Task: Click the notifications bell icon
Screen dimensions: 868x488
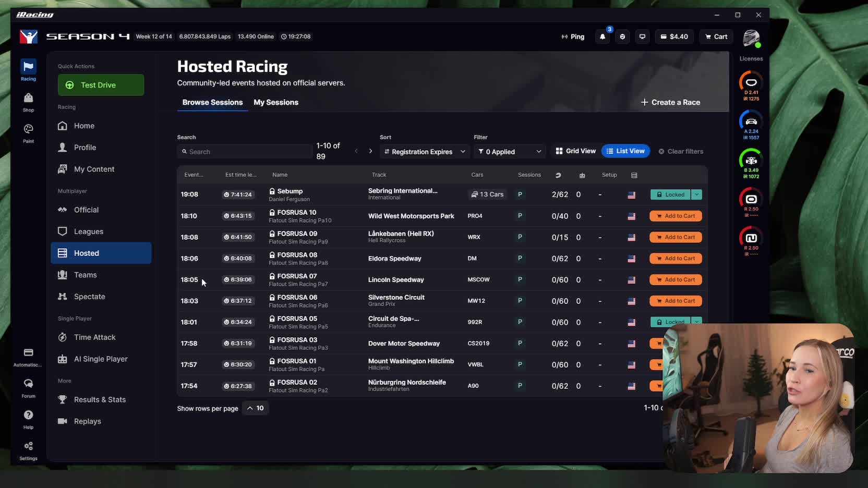Action: (602, 36)
